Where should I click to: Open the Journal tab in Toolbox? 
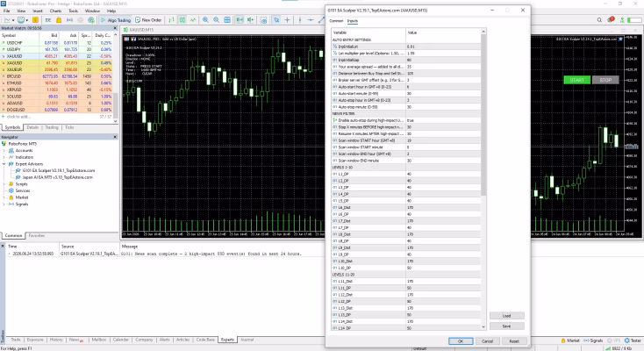point(247,340)
